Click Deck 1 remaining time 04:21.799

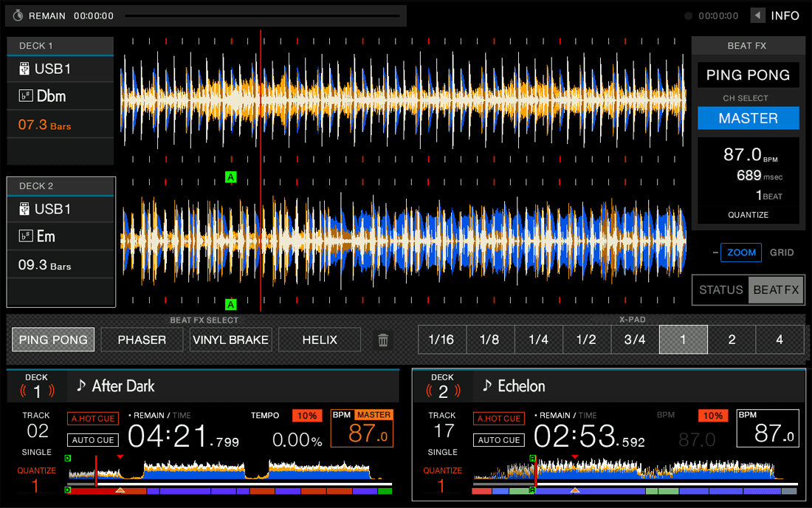(183, 436)
